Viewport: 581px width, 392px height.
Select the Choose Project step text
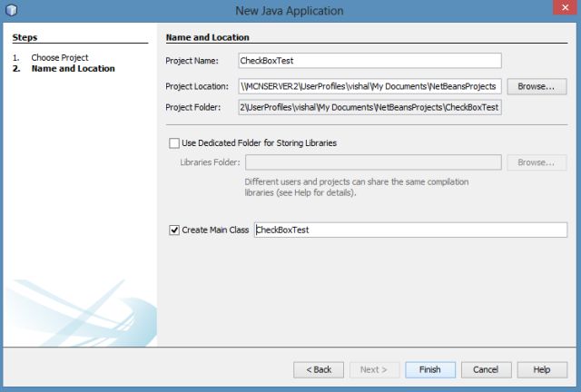[60, 58]
